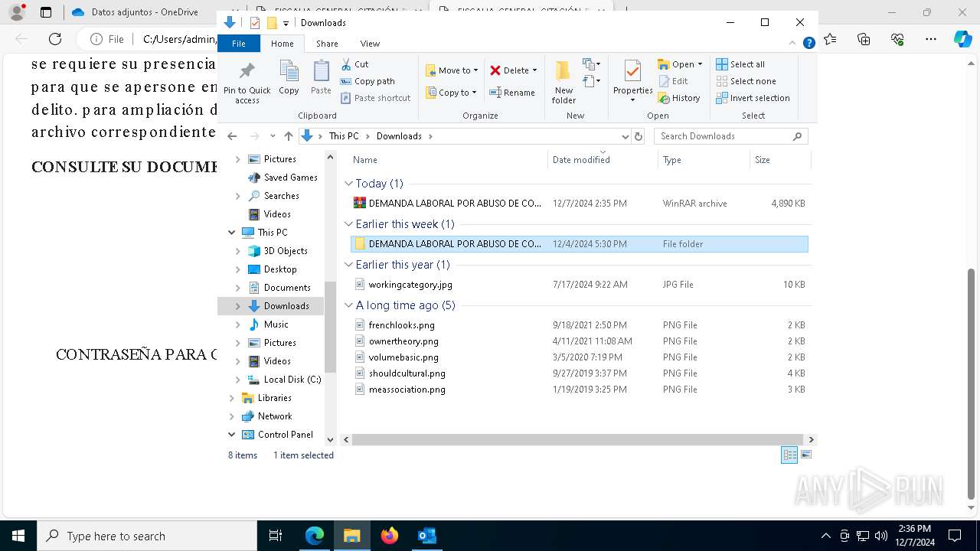
Task: Open Properties of selected item
Action: click(x=632, y=81)
